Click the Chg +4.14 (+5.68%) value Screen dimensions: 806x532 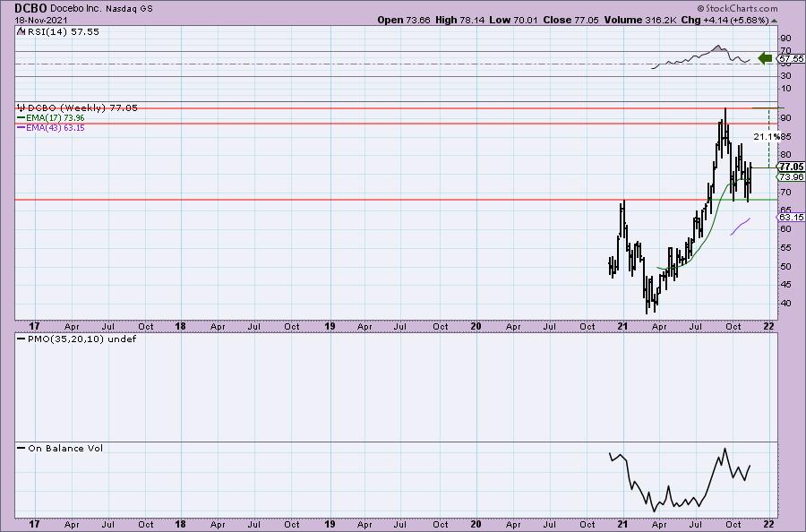point(725,20)
